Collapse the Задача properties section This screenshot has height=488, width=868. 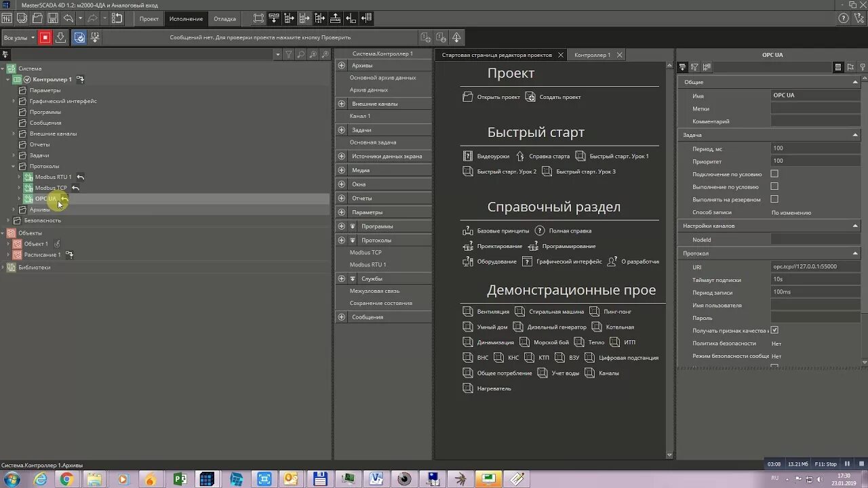(x=855, y=135)
